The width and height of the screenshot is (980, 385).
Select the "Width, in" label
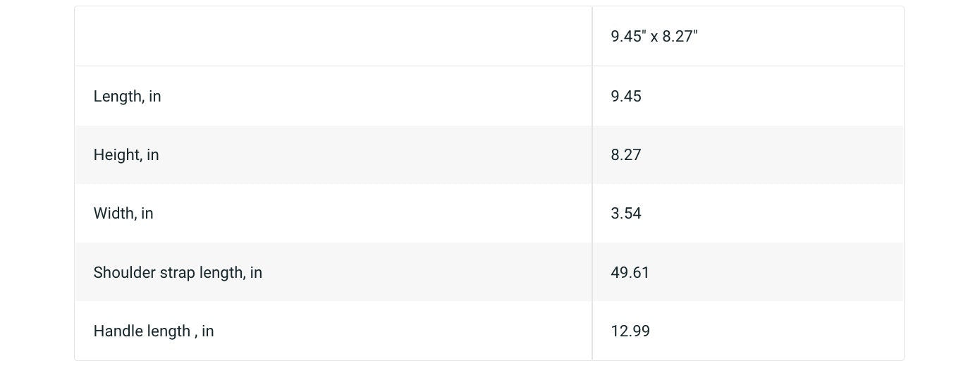(x=123, y=214)
